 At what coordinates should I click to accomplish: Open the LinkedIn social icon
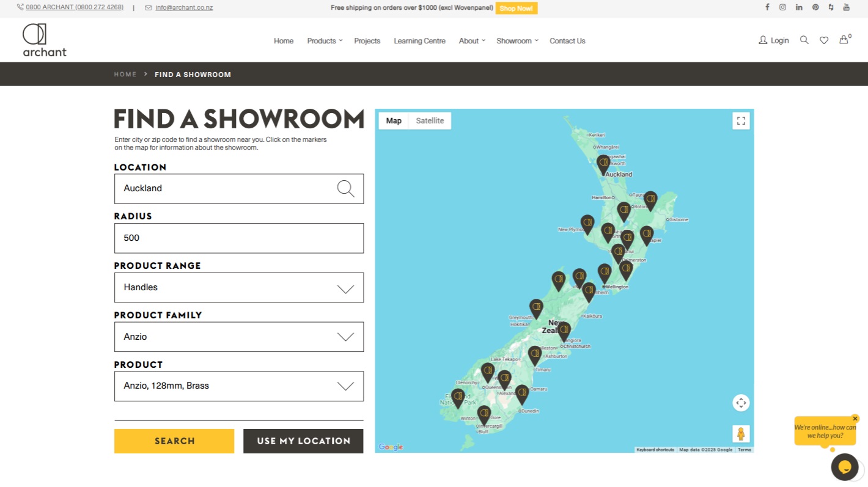click(x=799, y=7)
